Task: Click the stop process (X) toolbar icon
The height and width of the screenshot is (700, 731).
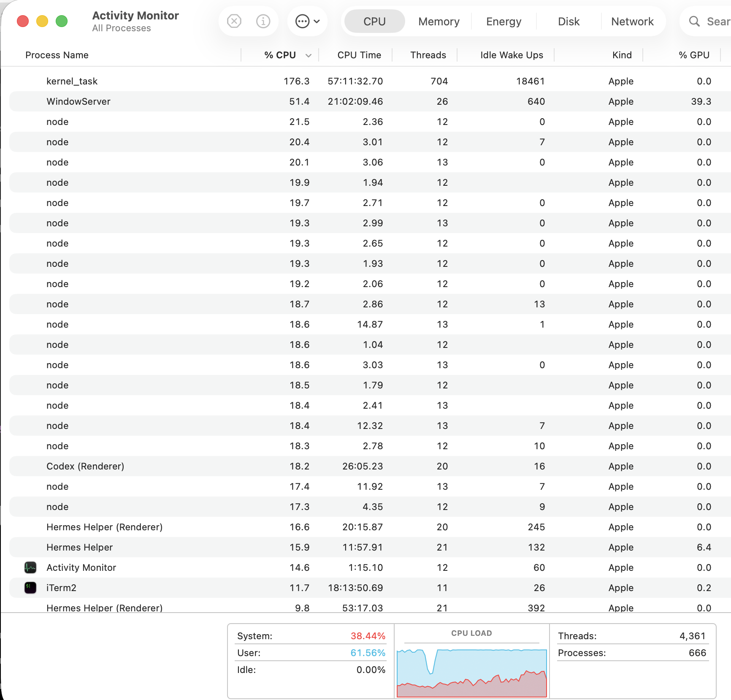Action: pos(234,21)
